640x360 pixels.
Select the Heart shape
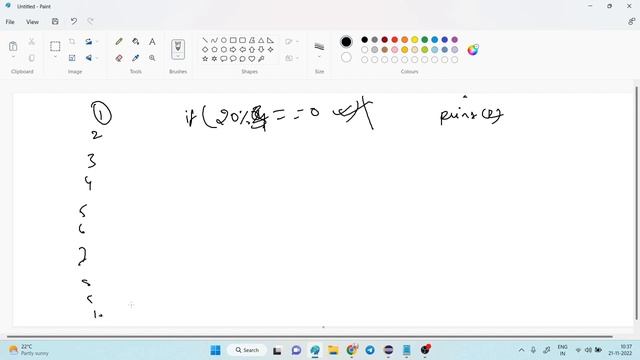click(x=252, y=59)
